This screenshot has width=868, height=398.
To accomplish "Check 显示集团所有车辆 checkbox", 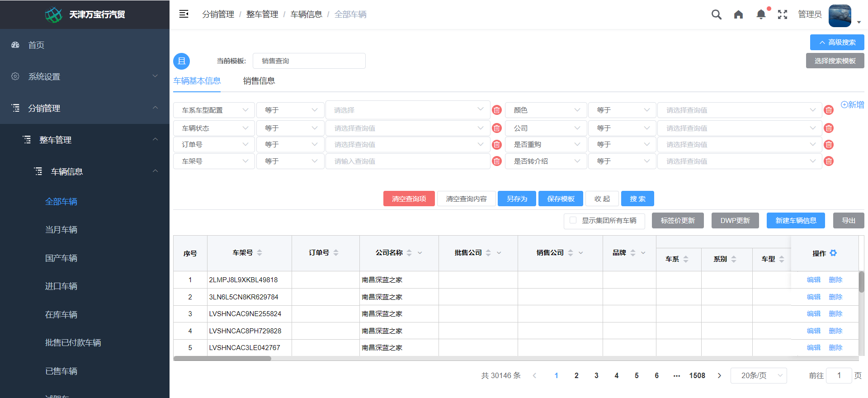I will pyautogui.click(x=573, y=220).
